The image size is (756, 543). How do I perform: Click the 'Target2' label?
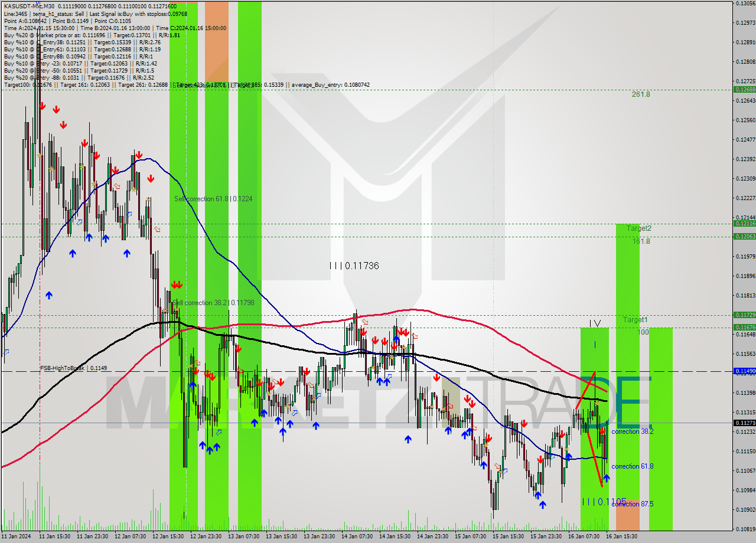pos(639,228)
